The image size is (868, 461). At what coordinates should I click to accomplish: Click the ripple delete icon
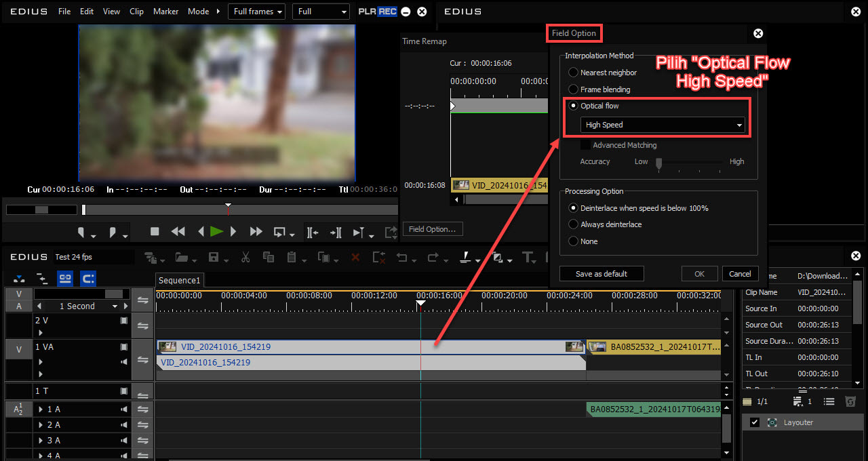(x=378, y=258)
